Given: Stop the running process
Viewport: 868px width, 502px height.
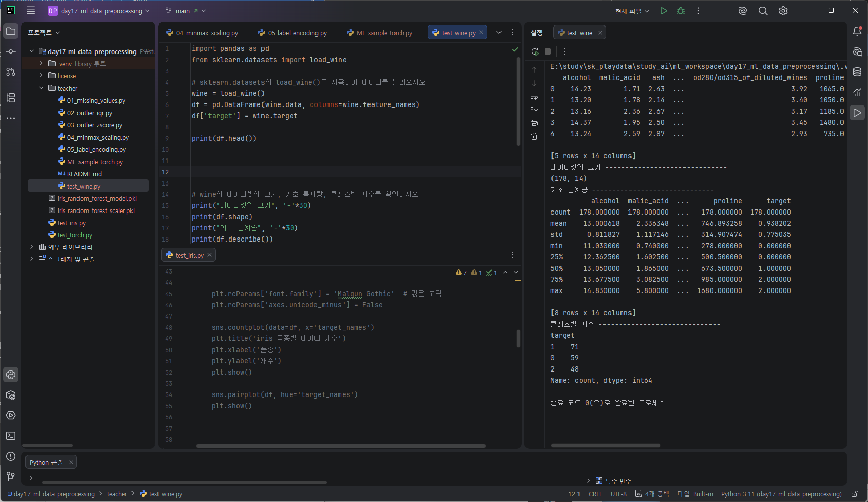Looking at the screenshot, I should coord(548,51).
